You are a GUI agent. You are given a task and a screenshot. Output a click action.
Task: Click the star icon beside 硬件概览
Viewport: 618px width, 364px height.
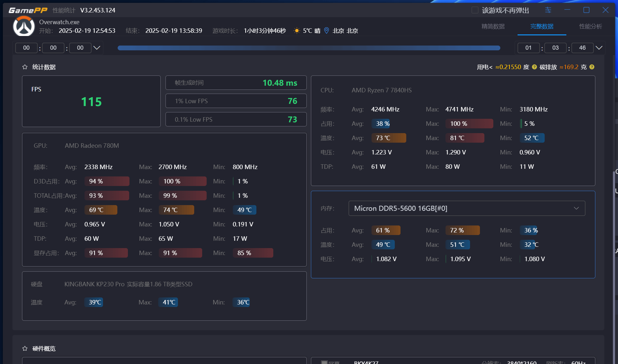[x=25, y=349]
